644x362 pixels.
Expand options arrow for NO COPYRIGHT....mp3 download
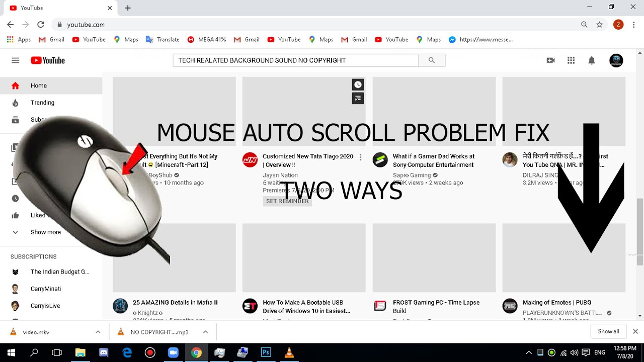click(205, 332)
